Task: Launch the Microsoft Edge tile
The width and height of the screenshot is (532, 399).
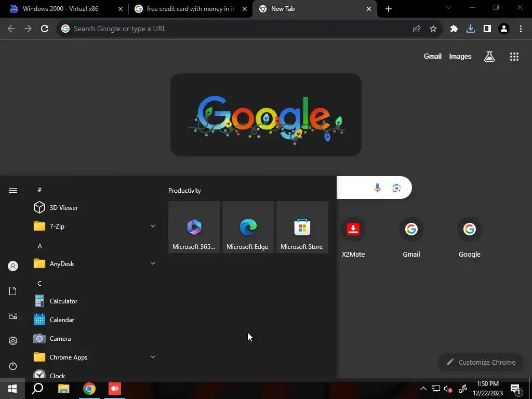Action: coord(248,227)
